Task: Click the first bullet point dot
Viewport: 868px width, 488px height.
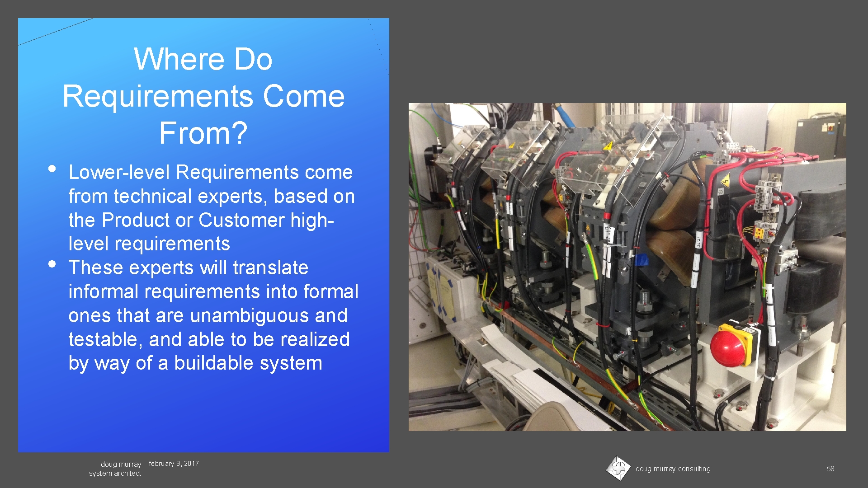Action: 52,169
